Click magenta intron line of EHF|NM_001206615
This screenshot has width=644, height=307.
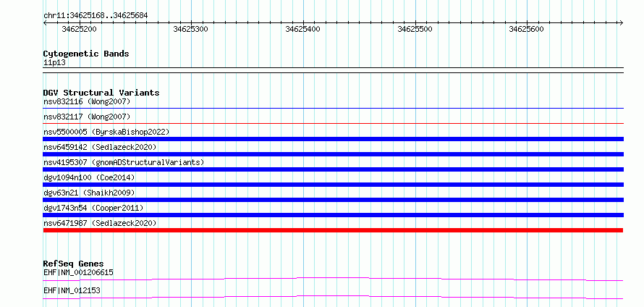[x=333, y=279]
